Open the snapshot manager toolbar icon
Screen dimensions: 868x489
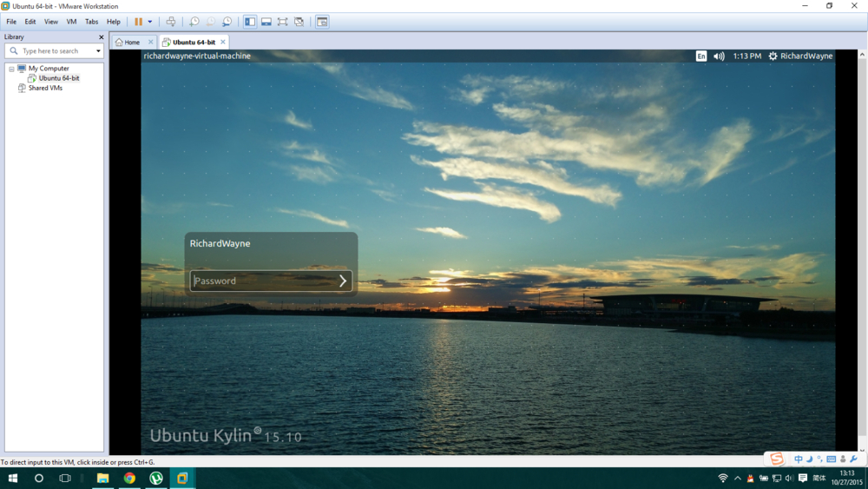point(227,22)
